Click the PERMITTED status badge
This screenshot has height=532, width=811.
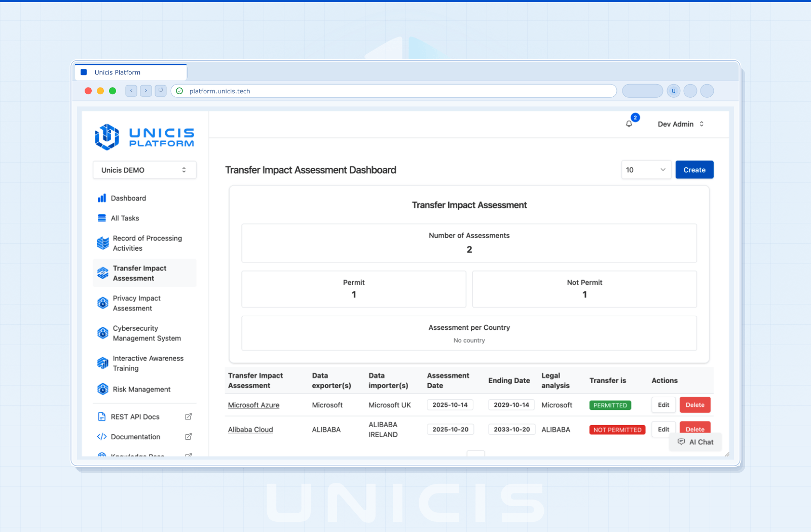point(610,405)
